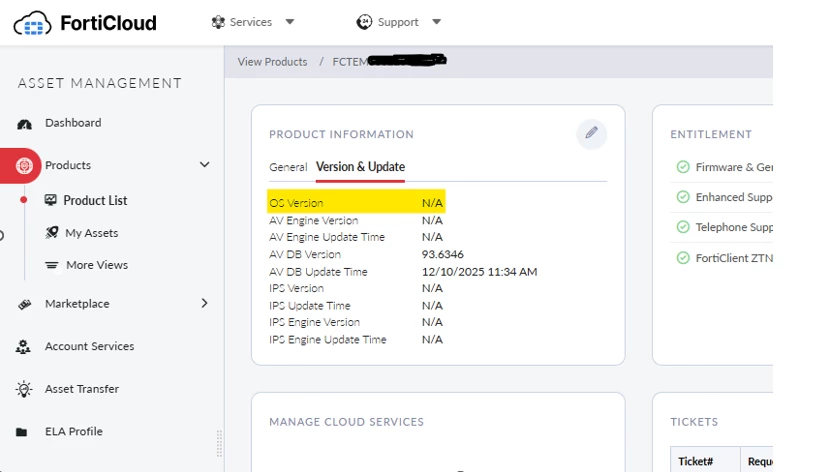830x472 pixels.
Task: Click the Dashboard gauge icon
Action: (x=24, y=124)
